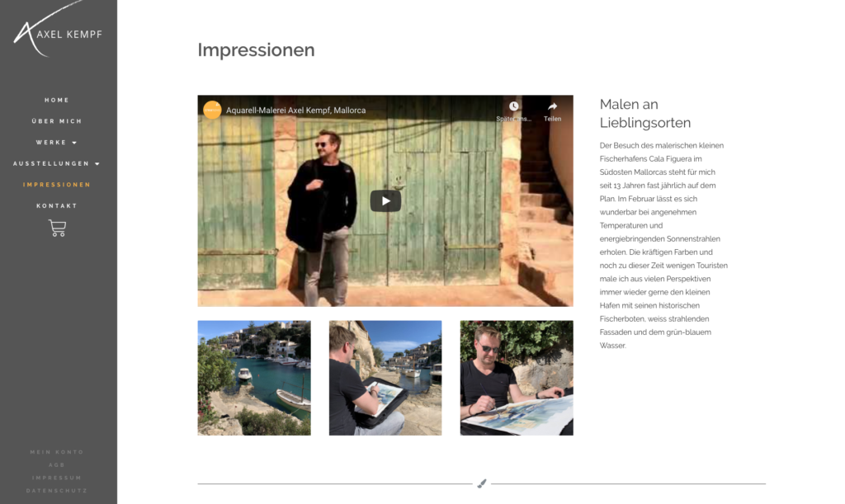Click the Watch later clock icon
The width and height of the screenshot is (845, 504).
pos(513,106)
